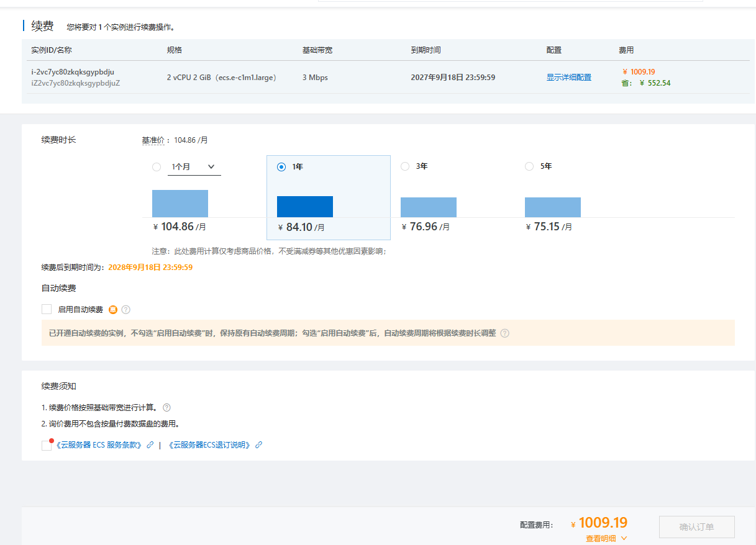This screenshot has height=545, width=756.
Task: Click the 费用 column header
Action: point(626,50)
